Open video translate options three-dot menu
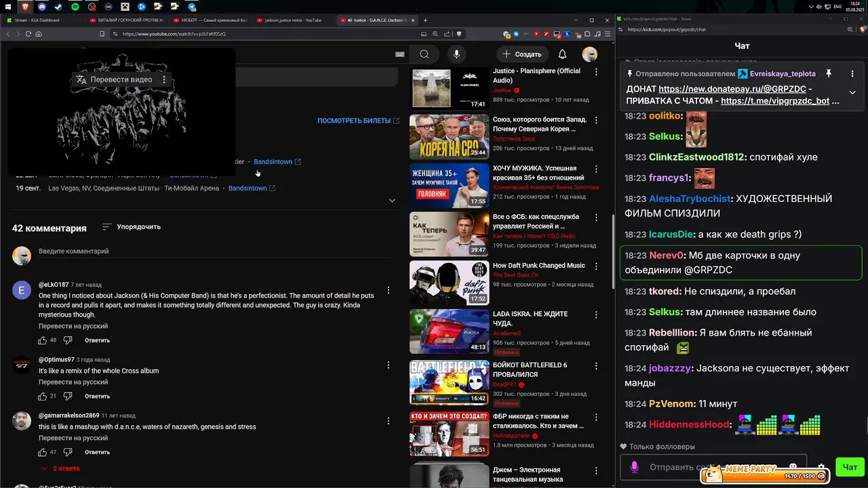 (164, 79)
